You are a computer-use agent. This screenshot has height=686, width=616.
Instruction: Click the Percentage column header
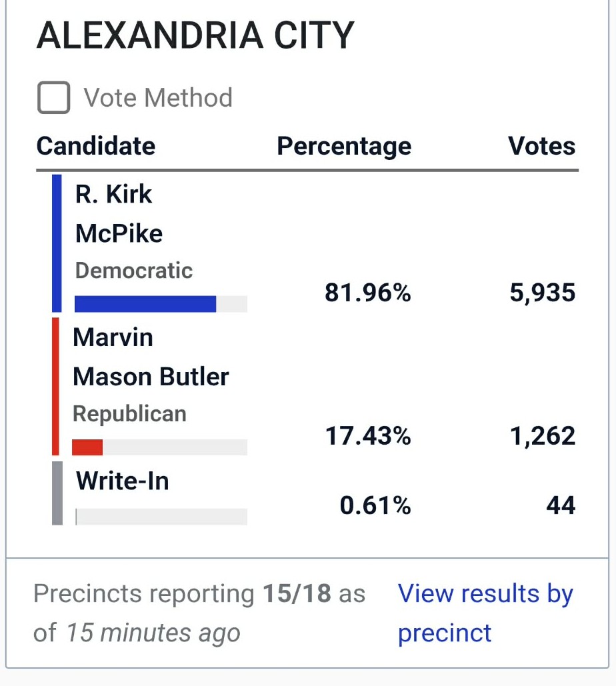pyautogui.click(x=344, y=147)
